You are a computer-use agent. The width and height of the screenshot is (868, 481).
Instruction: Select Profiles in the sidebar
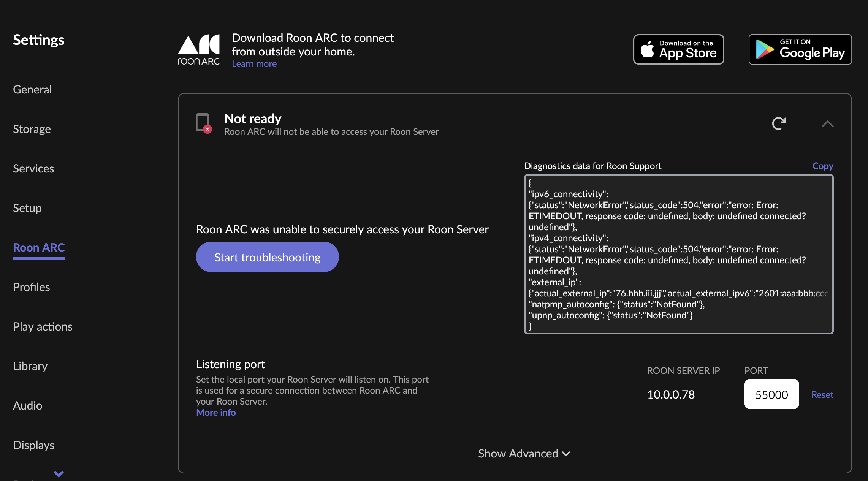(32, 287)
